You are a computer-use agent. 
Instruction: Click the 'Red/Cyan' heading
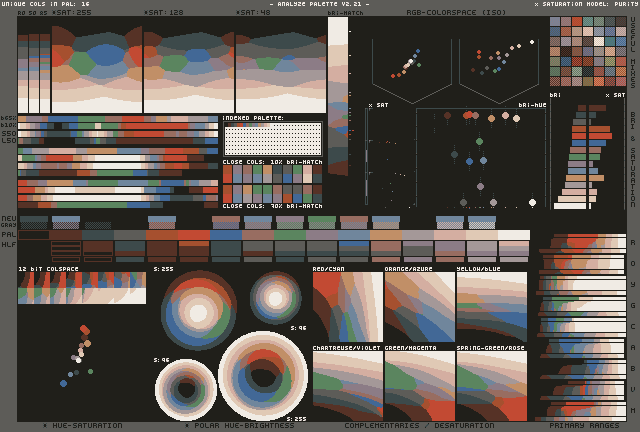329,269
